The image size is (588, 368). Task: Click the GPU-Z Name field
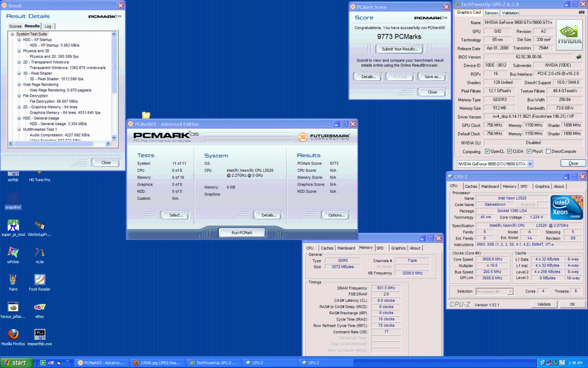tap(518, 22)
